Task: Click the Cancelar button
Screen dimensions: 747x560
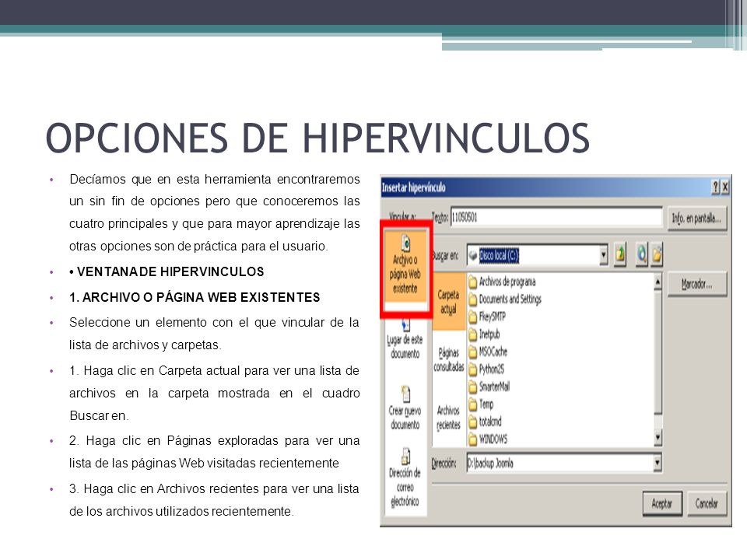Action: 707,503
